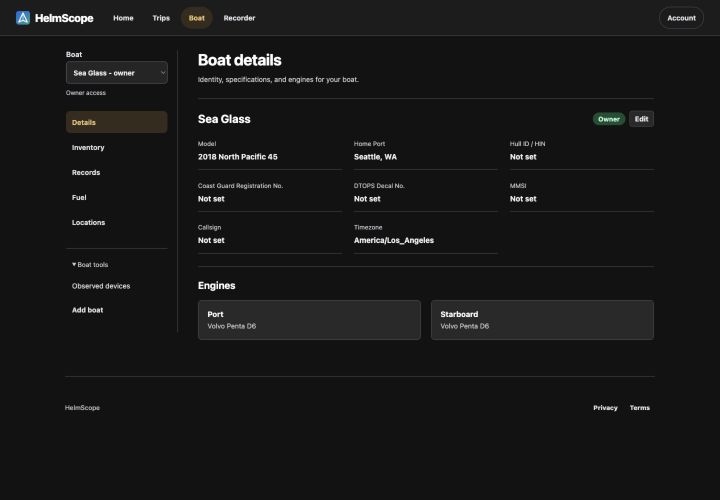Click the Home Port value Seattle, WA
This screenshot has width=720, height=500.
(x=375, y=157)
